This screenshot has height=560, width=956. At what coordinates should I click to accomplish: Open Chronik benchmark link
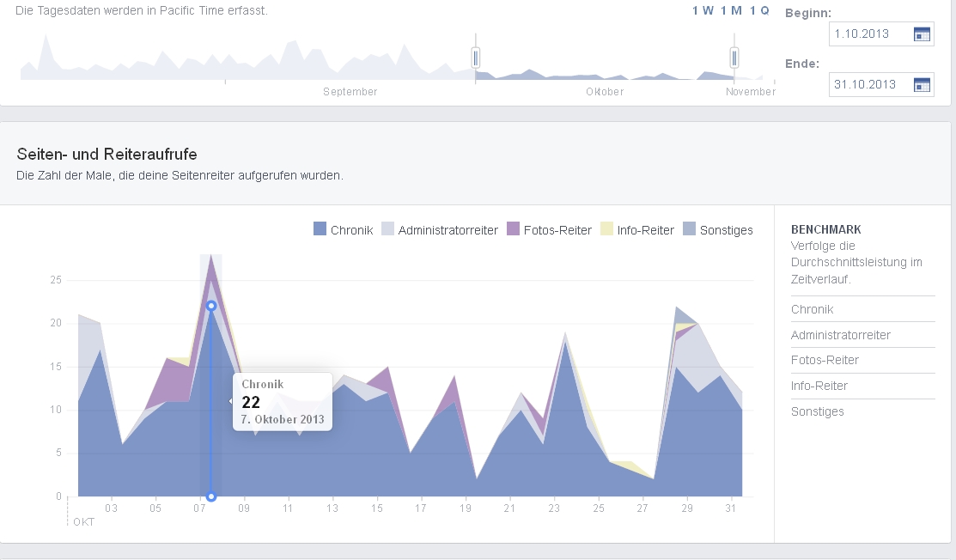(812, 309)
